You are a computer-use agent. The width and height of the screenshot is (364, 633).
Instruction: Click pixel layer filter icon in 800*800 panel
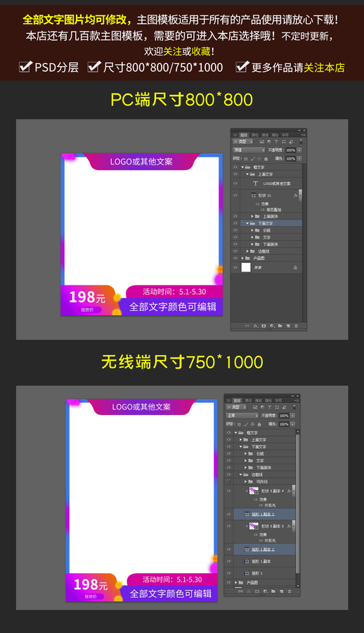pyautogui.click(x=262, y=141)
